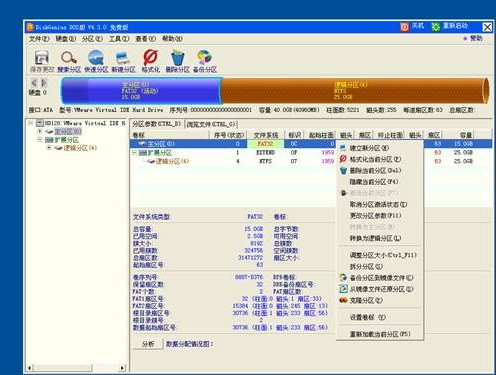Click icon beside 从镜像文件还原分区
The height and width of the screenshot is (375, 496).
point(343,289)
